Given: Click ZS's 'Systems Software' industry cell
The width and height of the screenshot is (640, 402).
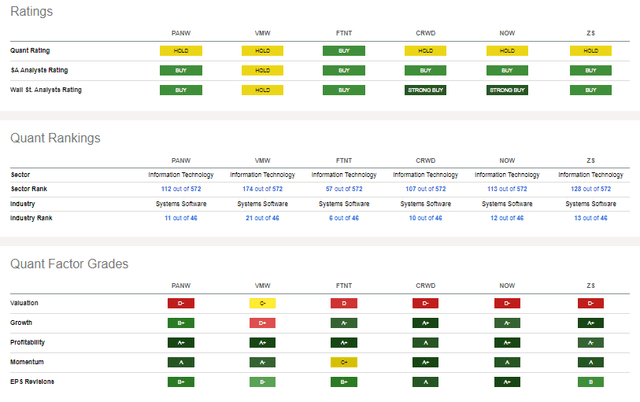Looking at the screenshot, I should coord(591,204).
